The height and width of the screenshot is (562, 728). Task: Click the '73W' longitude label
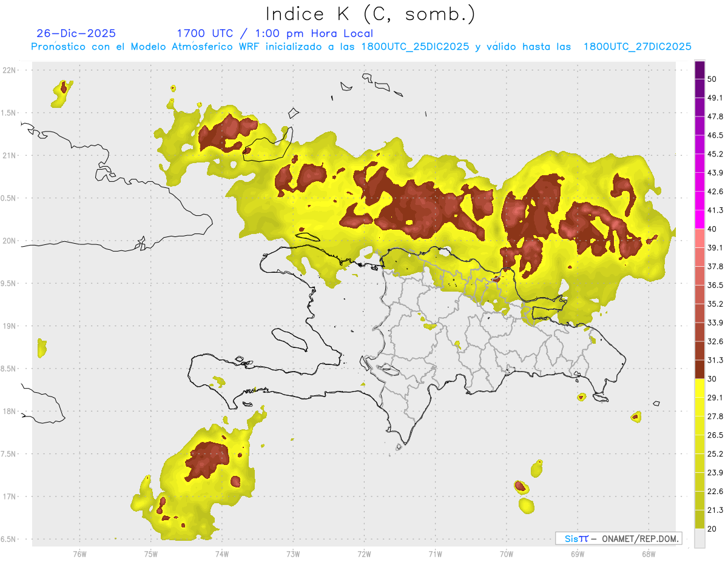293,554
